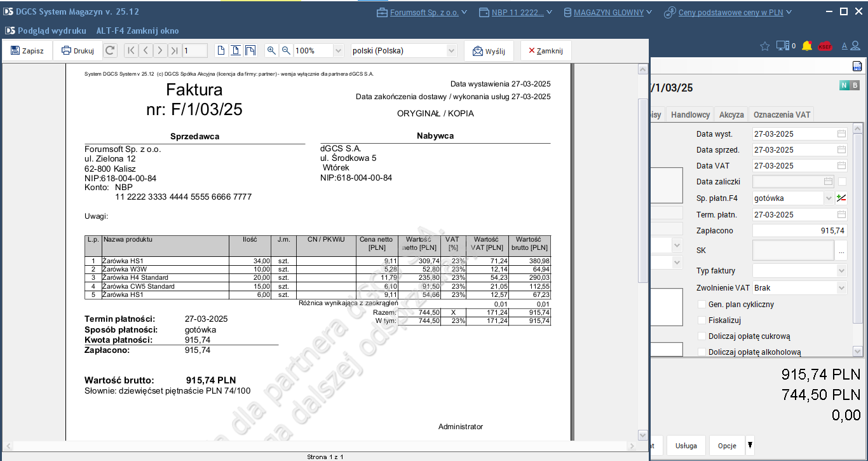Click the refresh icon next to Drukuj
The image size is (868, 461).
coord(110,51)
